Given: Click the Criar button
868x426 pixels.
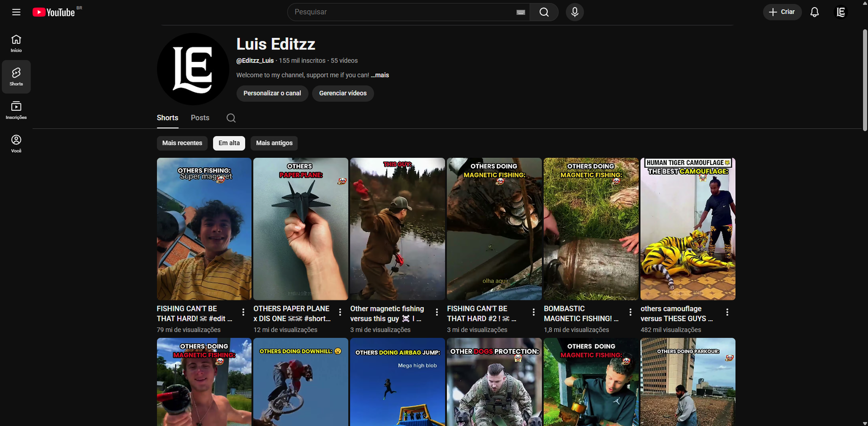Looking at the screenshot, I should point(782,12).
